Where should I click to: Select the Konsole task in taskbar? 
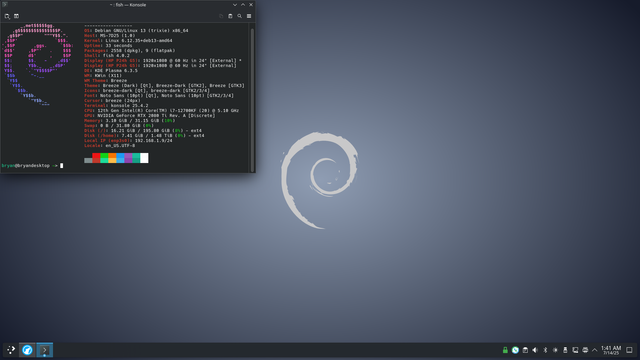44,350
